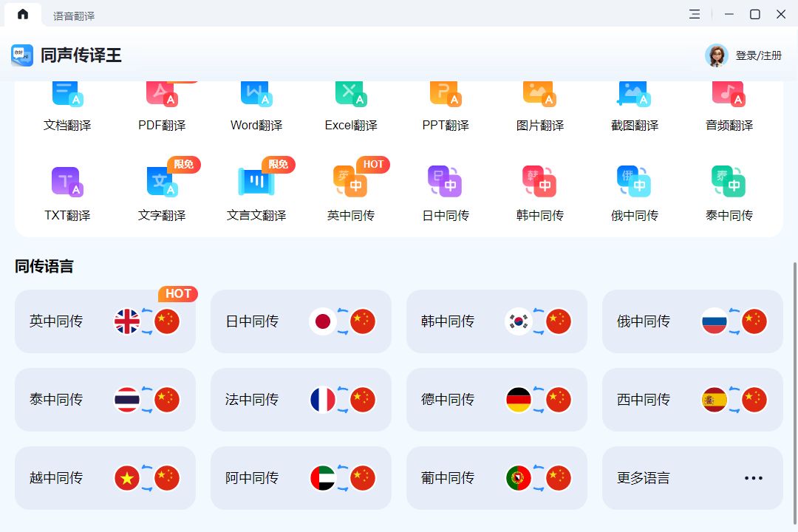The height and width of the screenshot is (532, 798).
Task: Open the 德中同传 language card
Action: click(x=497, y=400)
